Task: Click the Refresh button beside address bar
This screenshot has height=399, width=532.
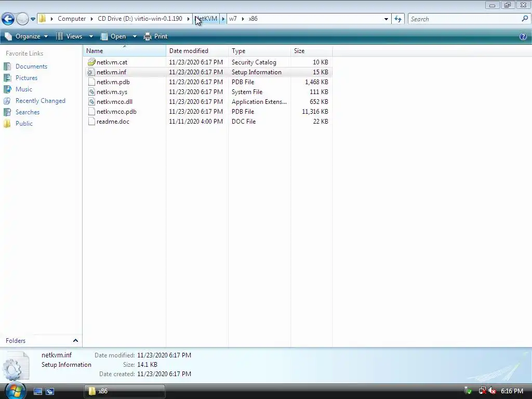Action: coord(398,19)
